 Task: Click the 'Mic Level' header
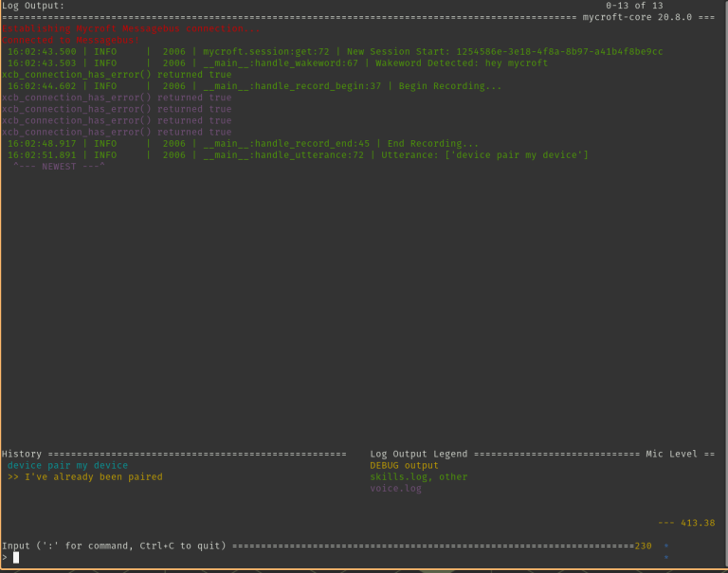pyautogui.click(x=671, y=454)
